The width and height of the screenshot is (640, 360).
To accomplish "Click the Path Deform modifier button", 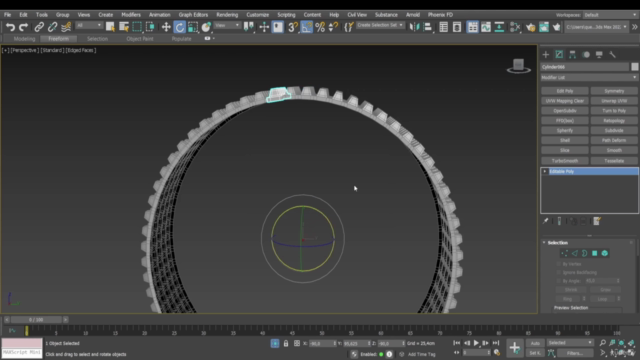I will click(x=614, y=140).
